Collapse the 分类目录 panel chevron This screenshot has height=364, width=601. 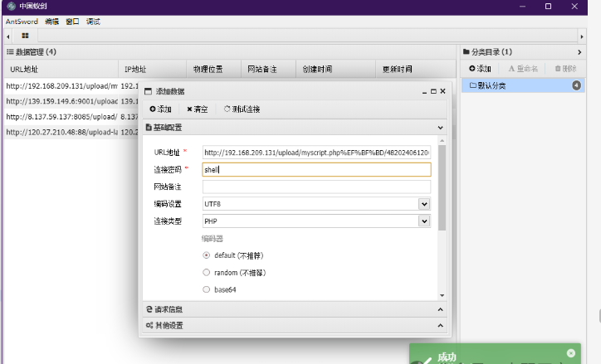pos(579,52)
